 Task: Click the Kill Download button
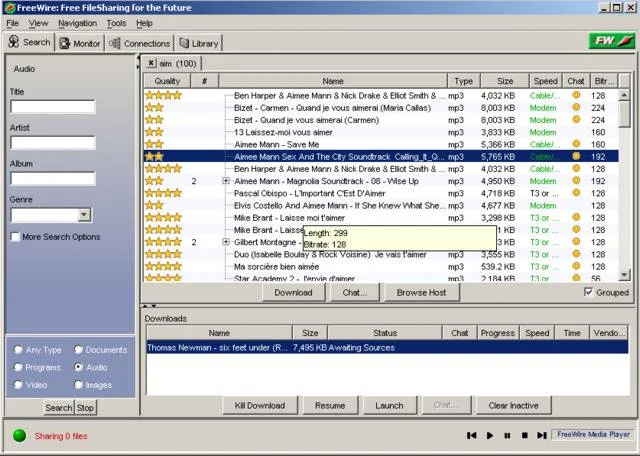[x=260, y=405]
